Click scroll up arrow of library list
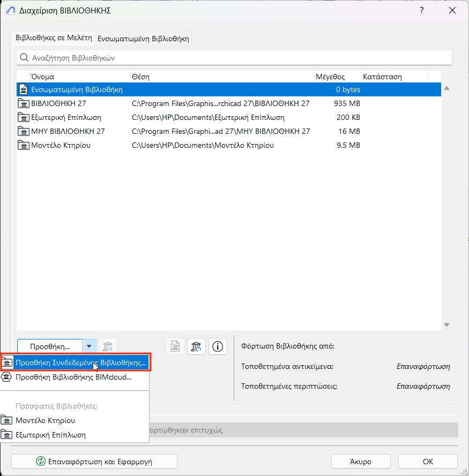The height and width of the screenshot is (476, 469). tap(447, 88)
